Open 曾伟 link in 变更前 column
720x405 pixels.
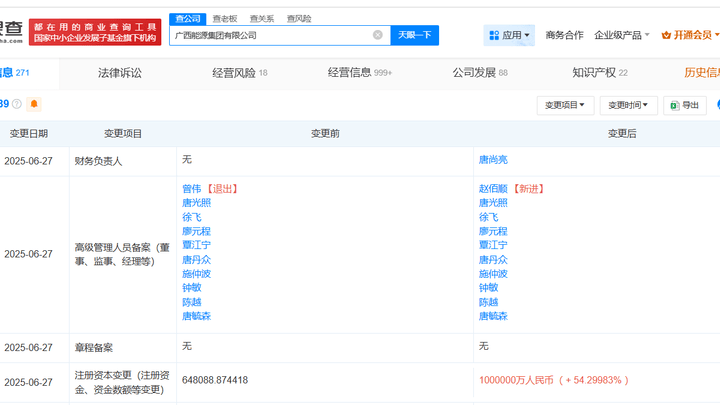[191, 189]
